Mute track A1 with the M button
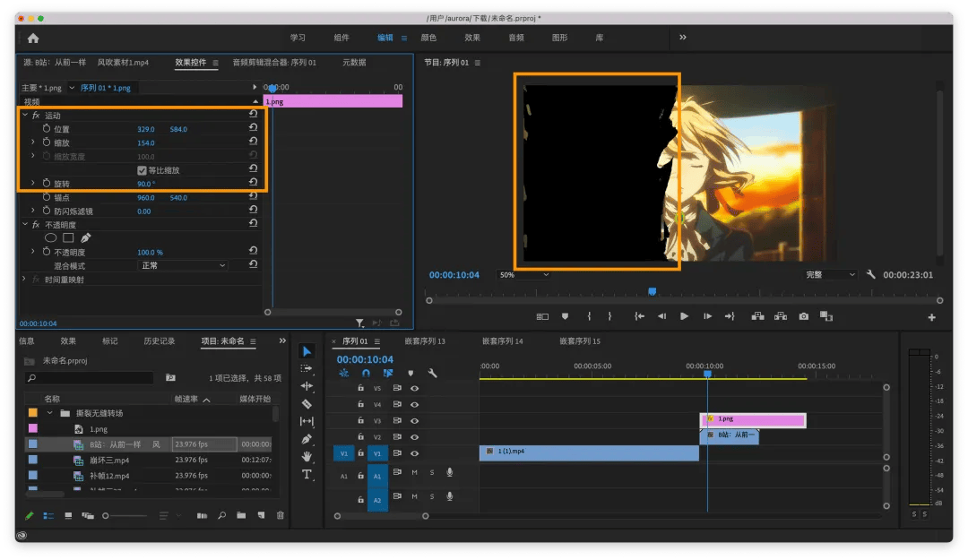 [x=415, y=472]
